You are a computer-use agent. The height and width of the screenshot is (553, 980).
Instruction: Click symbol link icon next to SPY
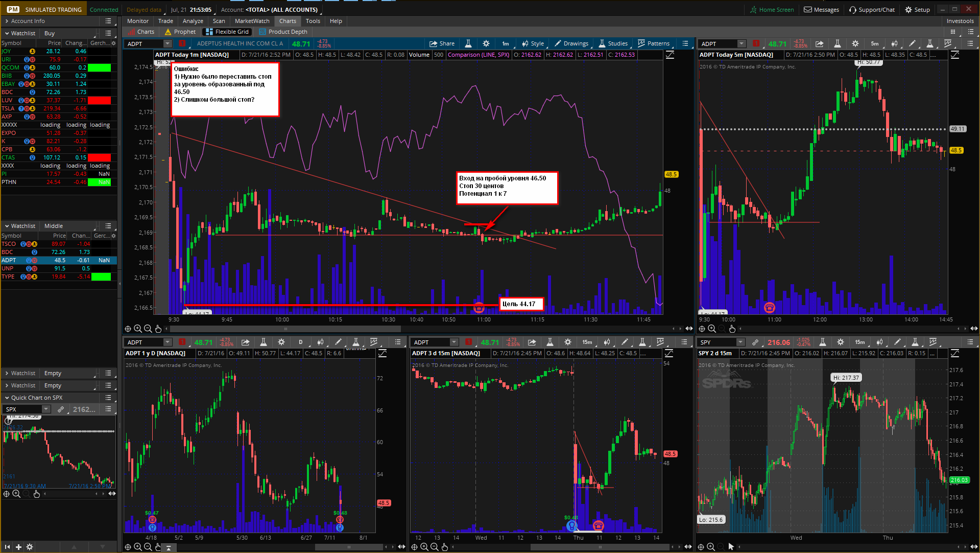(755, 342)
